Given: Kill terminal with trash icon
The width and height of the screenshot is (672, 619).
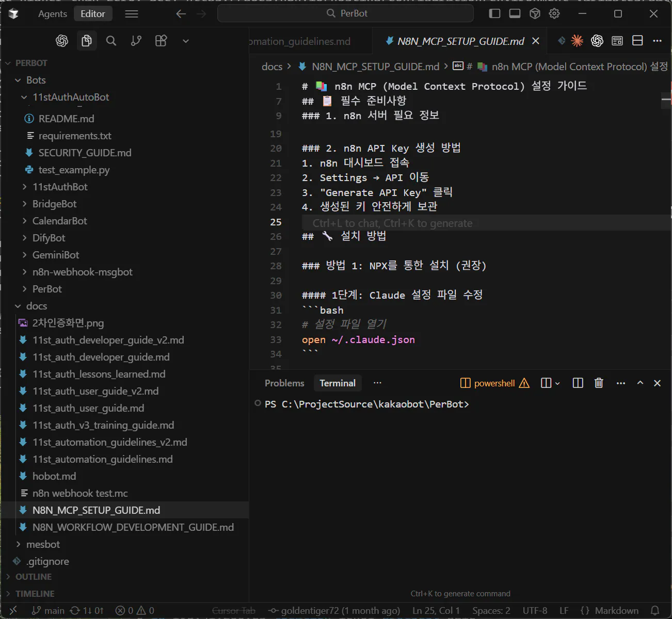Looking at the screenshot, I should click(x=599, y=383).
